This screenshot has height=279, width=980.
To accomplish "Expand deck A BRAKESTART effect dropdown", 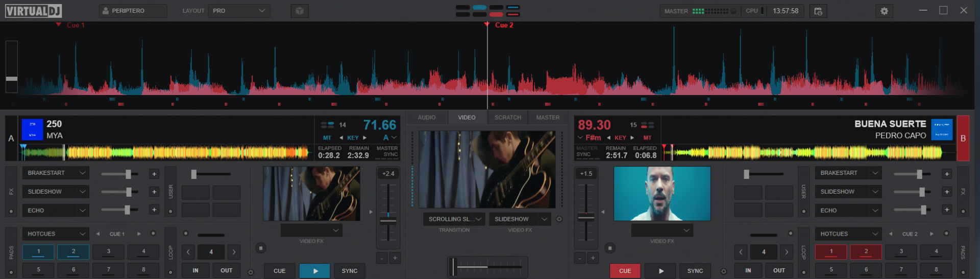I will click(56, 173).
